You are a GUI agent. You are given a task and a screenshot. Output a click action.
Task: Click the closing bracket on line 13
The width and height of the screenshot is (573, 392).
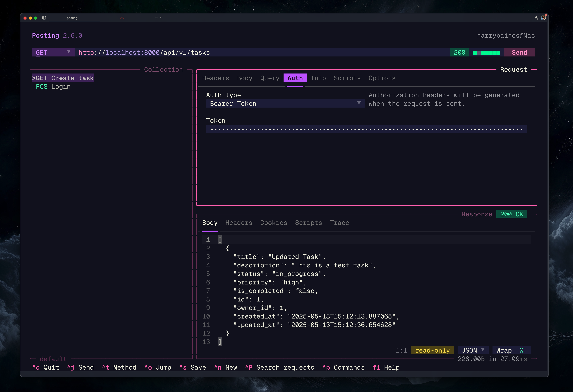[x=219, y=342]
